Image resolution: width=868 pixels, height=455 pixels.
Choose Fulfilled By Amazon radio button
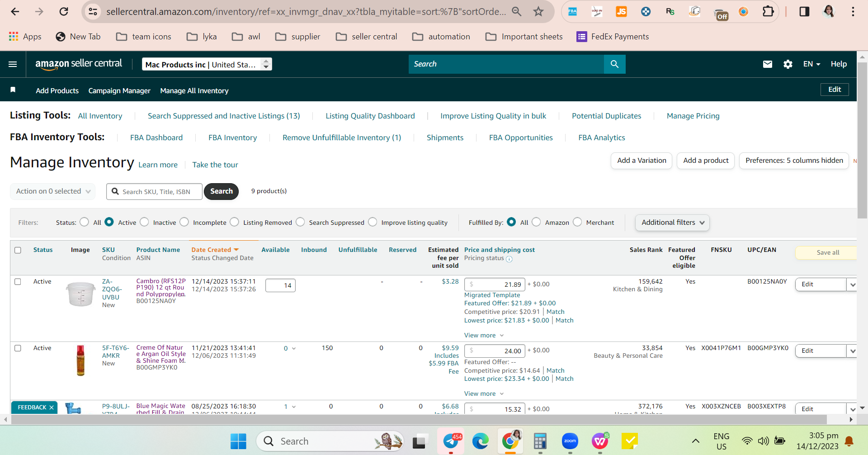[536, 222]
